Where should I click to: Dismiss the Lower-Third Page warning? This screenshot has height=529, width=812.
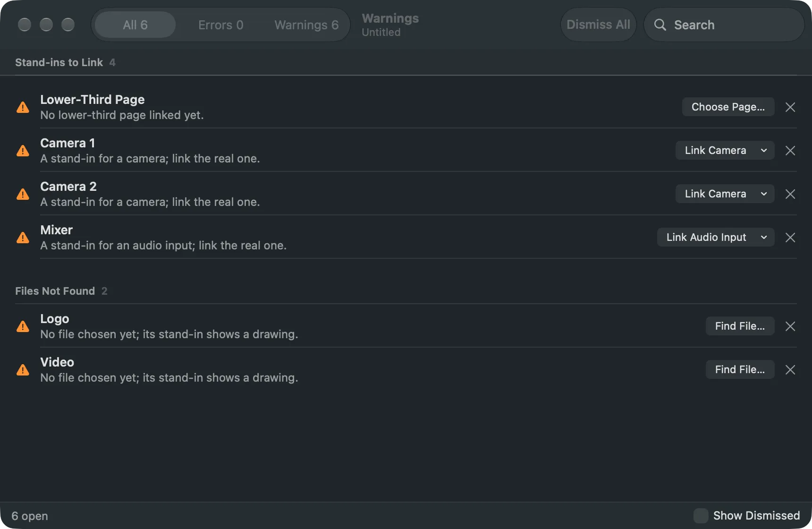[x=790, y=107]
